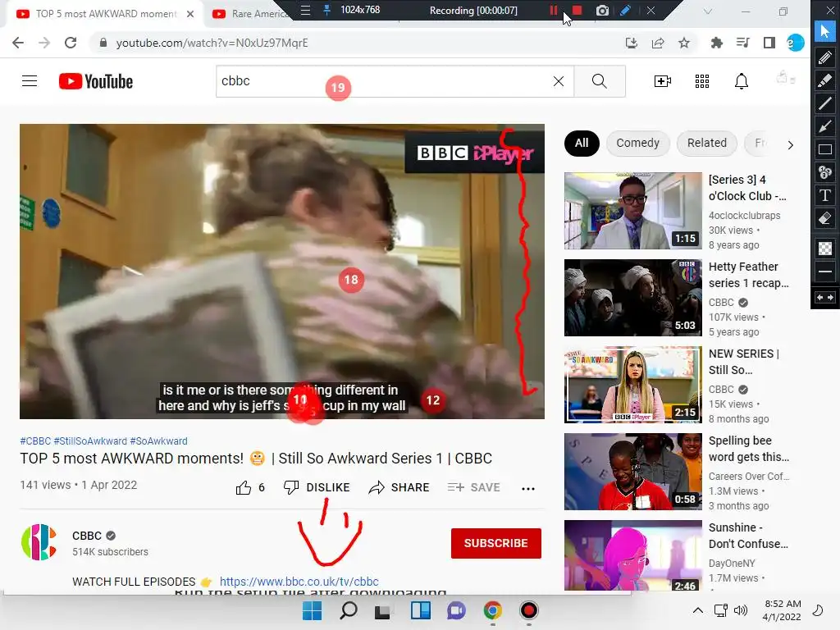
Task: Open the Create video icon
Action: pyautogui.click(x=663, y=81)
